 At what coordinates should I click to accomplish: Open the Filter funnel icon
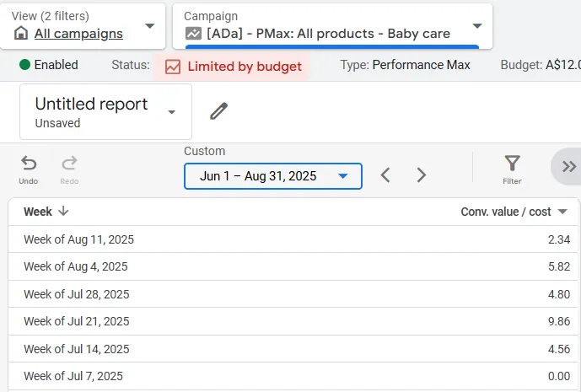click(x=512, y=163)
